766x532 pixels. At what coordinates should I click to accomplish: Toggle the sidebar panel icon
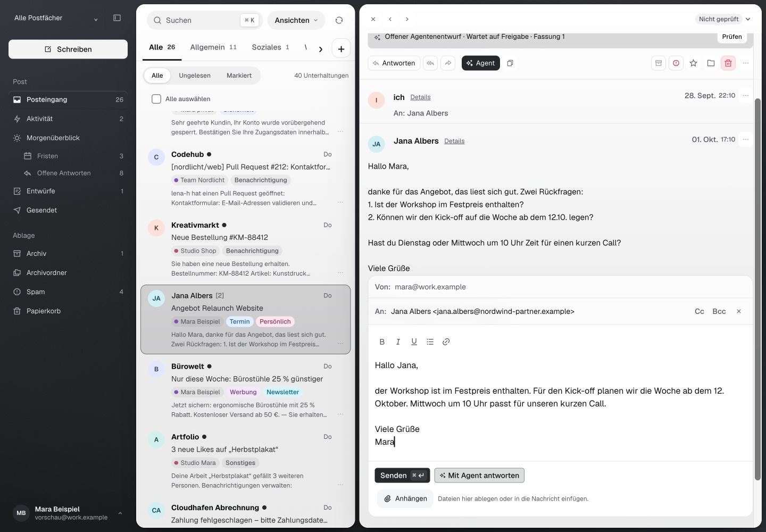click(x=117, y=18)
